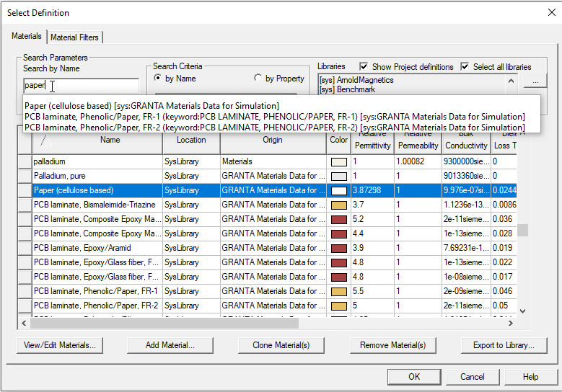Click the row selector for Epoxy/Aramid
The width and height of the screenshot is (562, 392).
(25, 248)
